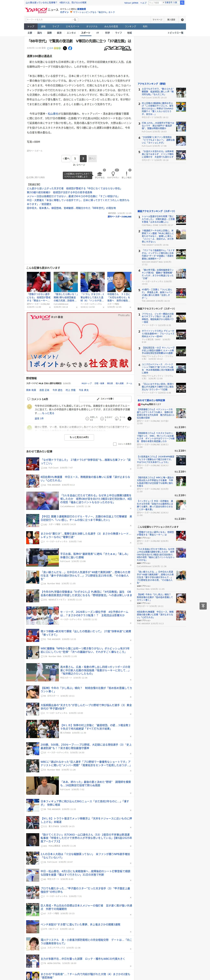This screenshot has width=210, height=980.
Task: Toggle the コメント非表示 checkbox
Action: pyautogui.click(x=115, y=444)
